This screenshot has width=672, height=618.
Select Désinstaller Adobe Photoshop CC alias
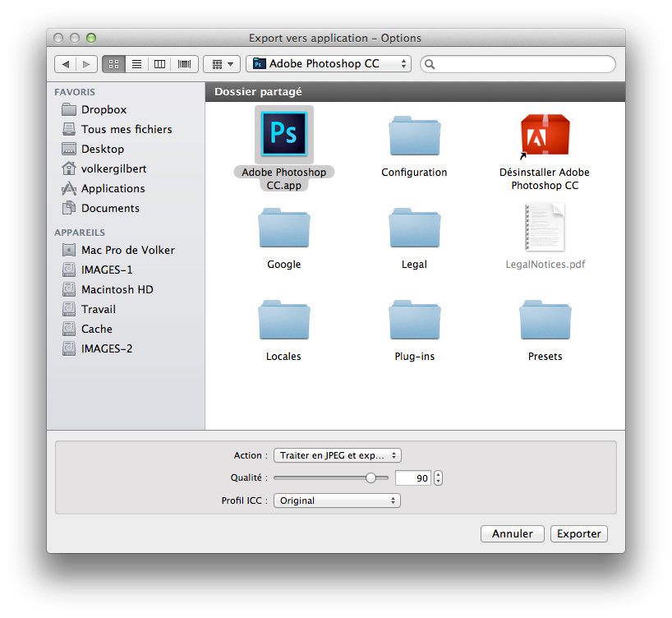545,135
